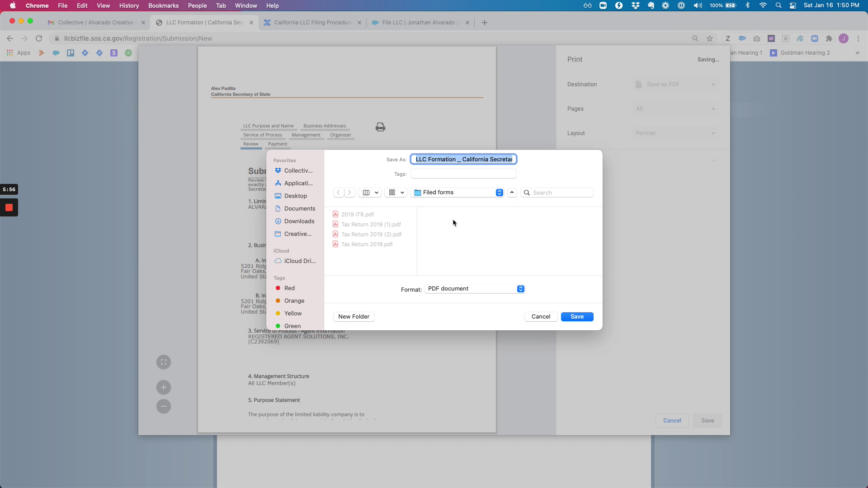Open the PDF document format dropdown
Viewport: 868px width, 488px height.
(x=475, y=289)
